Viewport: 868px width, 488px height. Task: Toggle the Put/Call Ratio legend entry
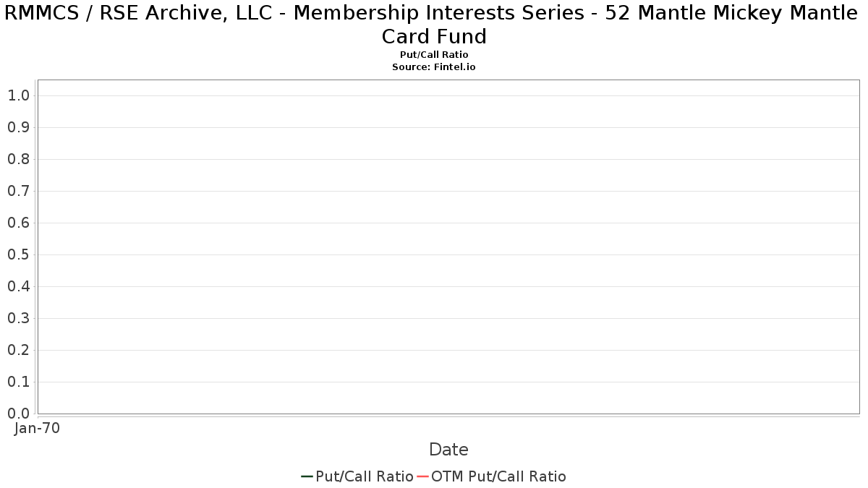pos(364,476)
